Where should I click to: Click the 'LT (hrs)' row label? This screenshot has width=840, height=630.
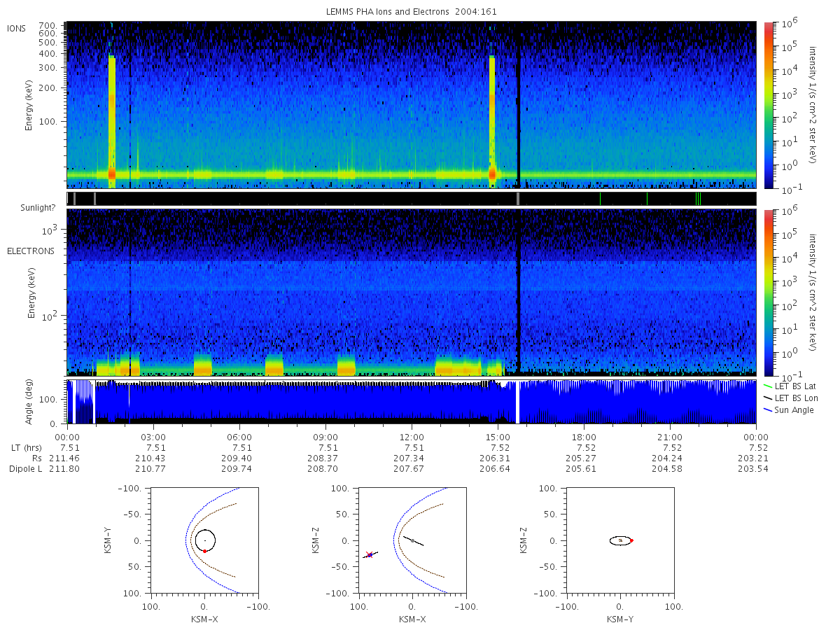[x=27, y=448]
